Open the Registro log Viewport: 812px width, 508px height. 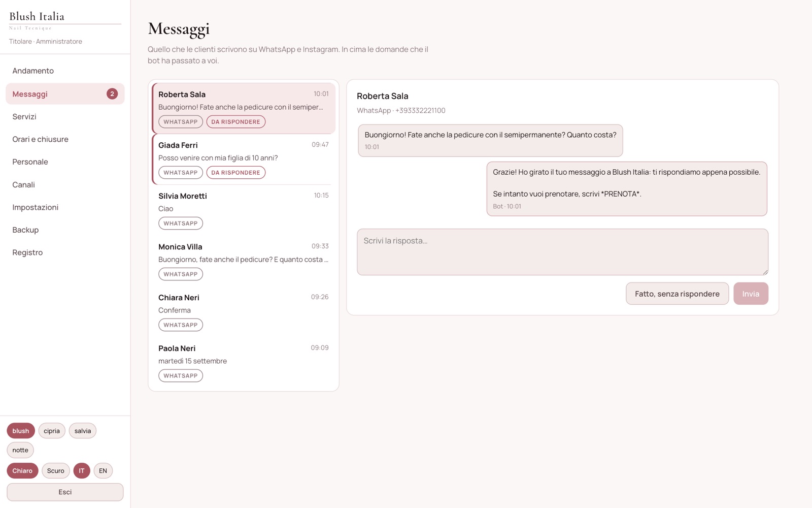(x=65, y=252)
